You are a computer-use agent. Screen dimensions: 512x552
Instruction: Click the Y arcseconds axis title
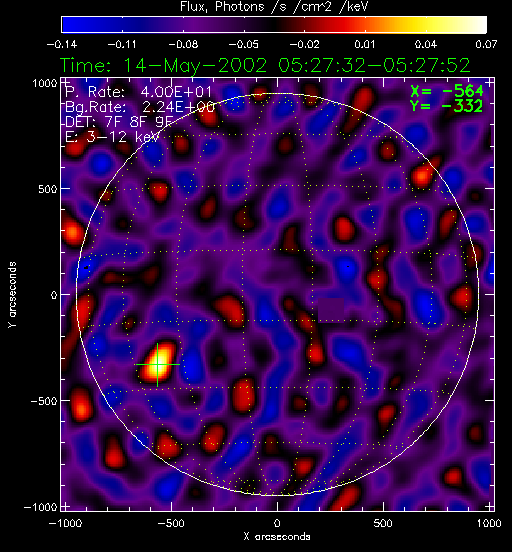pyautogui.click(x=12, y=295)
